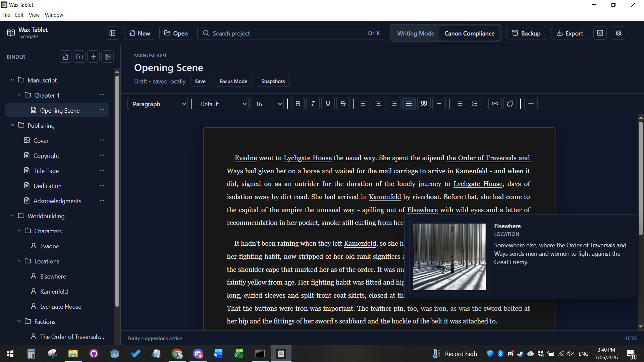
Task: Insert block quote
Action: click(424, 104)
